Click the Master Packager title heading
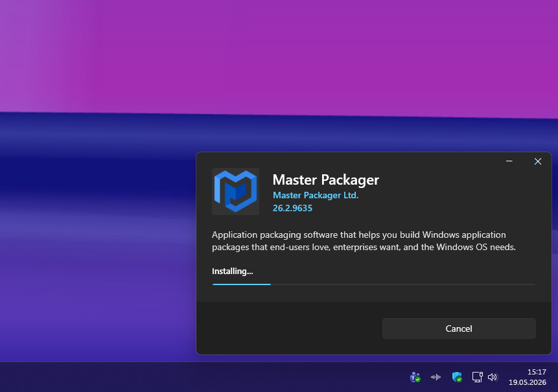This screenshot has height=392, width=558. pos(325,179)
